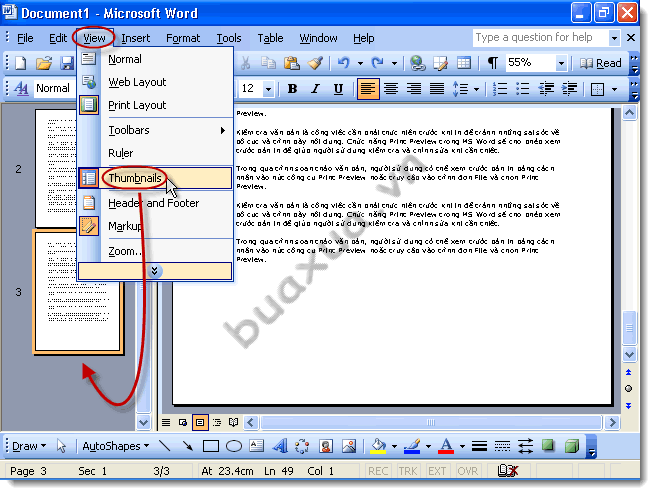
Task: Click the Insert Diagram icon
Action: point(302,446)
